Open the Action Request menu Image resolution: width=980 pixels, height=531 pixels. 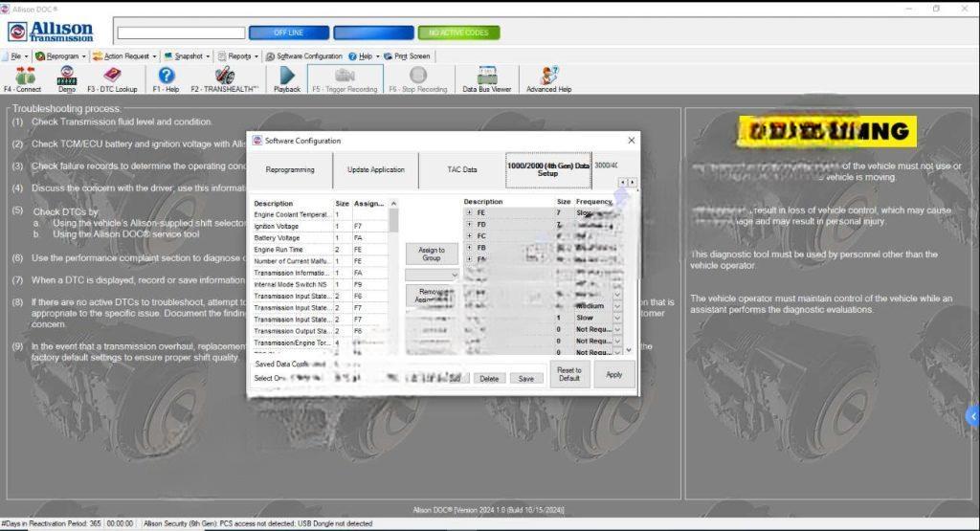tap(124, 56)
